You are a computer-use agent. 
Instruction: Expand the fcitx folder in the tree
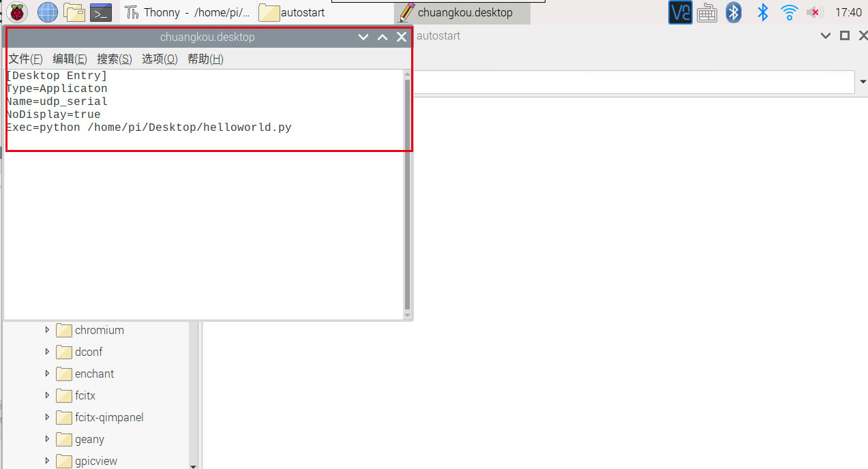47,395
